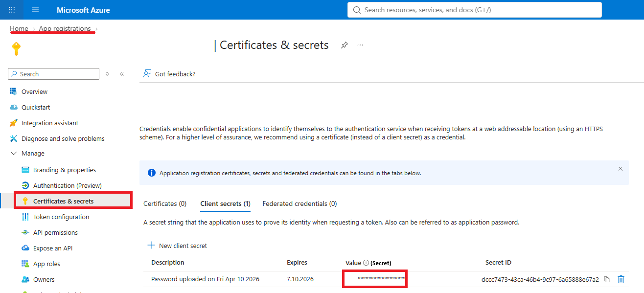Open Expose an API

(53, 248)
